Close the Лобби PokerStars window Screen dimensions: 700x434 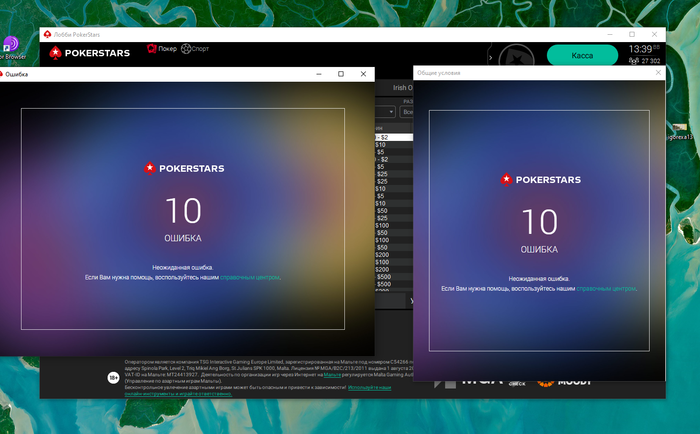[x=654, y=34]
